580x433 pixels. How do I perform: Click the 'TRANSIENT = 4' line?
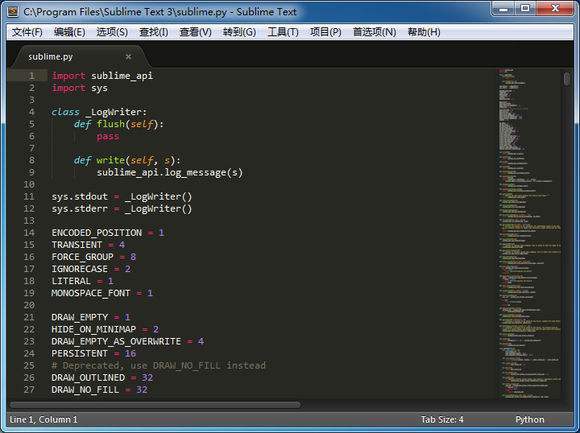tap(88, 245)
